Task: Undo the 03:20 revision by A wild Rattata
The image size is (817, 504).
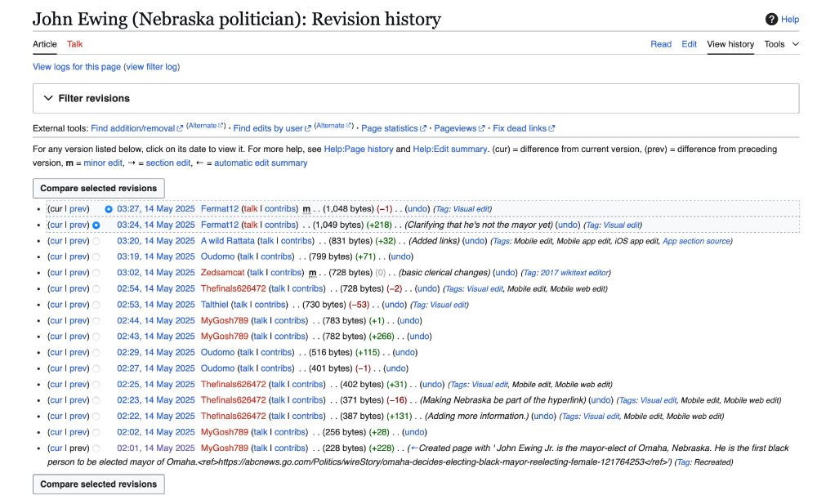Action: tap(475, 241)
